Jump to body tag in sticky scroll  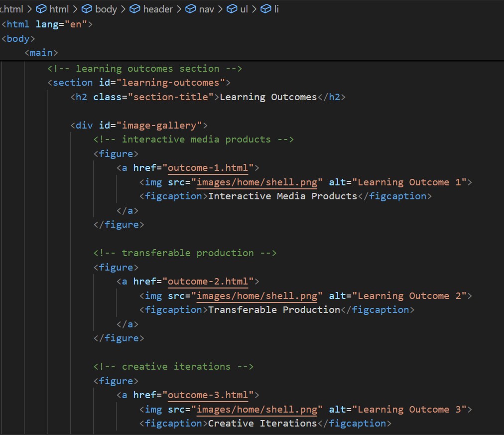(x=18, y=38)
